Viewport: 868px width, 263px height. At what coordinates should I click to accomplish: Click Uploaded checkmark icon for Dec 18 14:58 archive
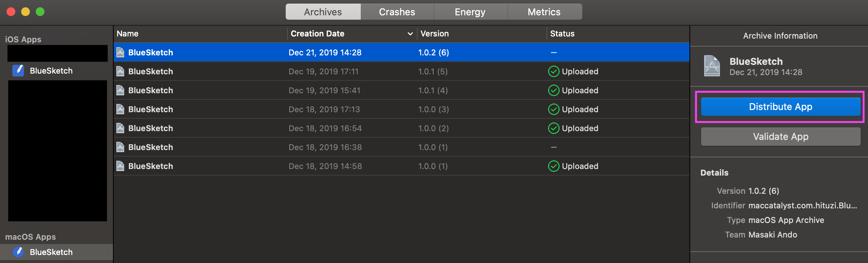click(554, 166)
